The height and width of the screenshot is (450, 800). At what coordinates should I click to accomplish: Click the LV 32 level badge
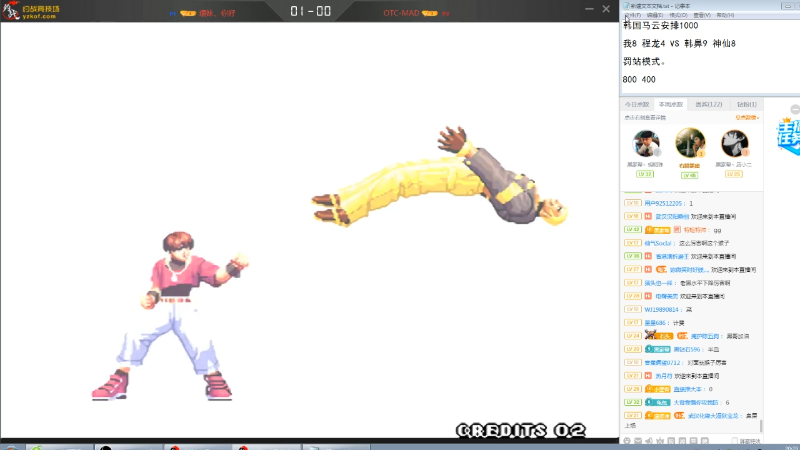(x=645, y=174)
